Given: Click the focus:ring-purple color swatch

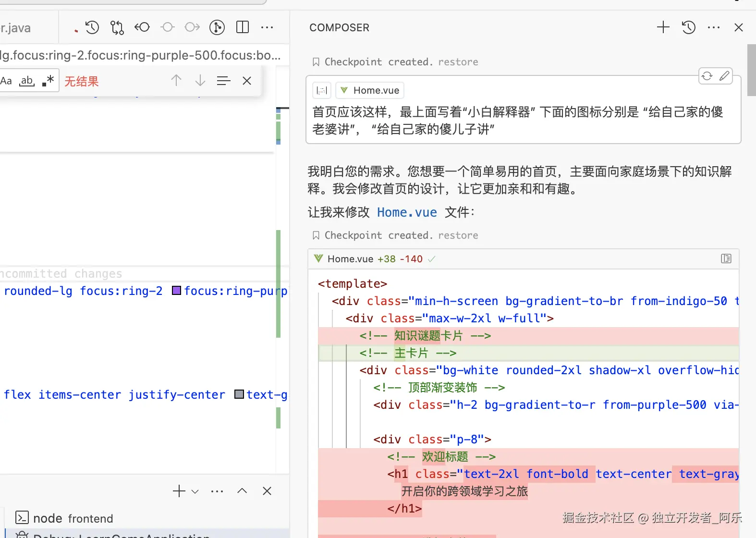Looking at the screenshot, I should coord(176,291).
